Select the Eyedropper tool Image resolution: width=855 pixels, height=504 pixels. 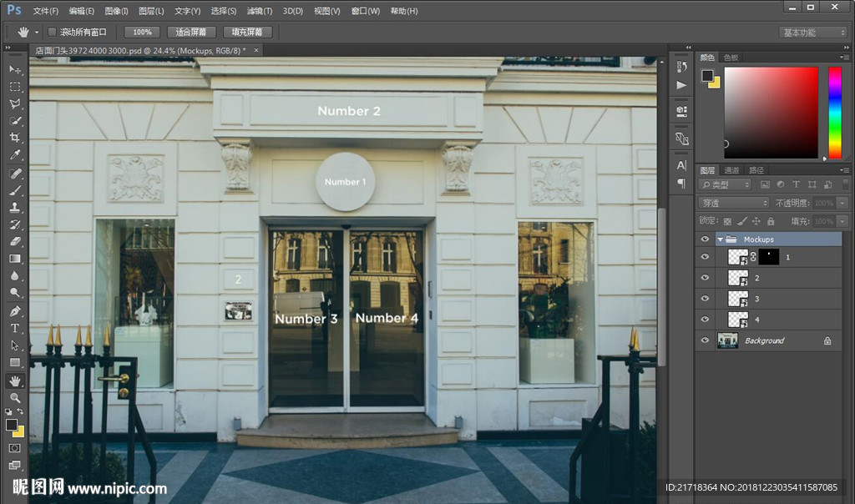[14, 156]
